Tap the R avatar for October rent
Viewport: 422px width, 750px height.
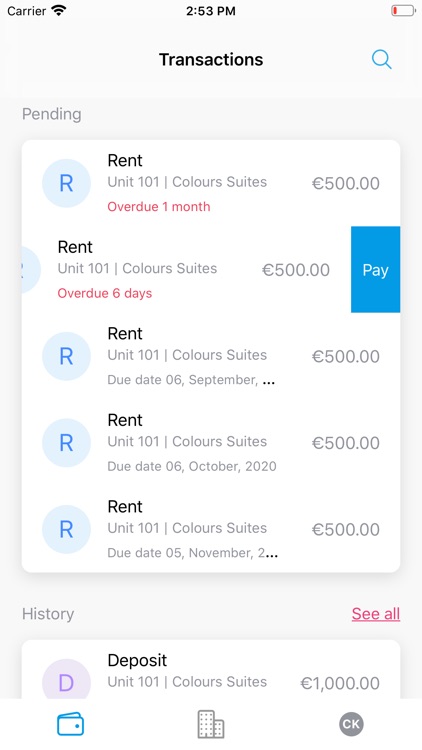coord(67,443)
